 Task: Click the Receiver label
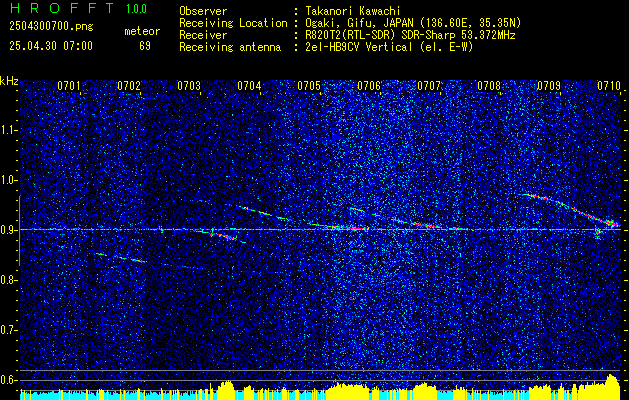click(203, 35)
